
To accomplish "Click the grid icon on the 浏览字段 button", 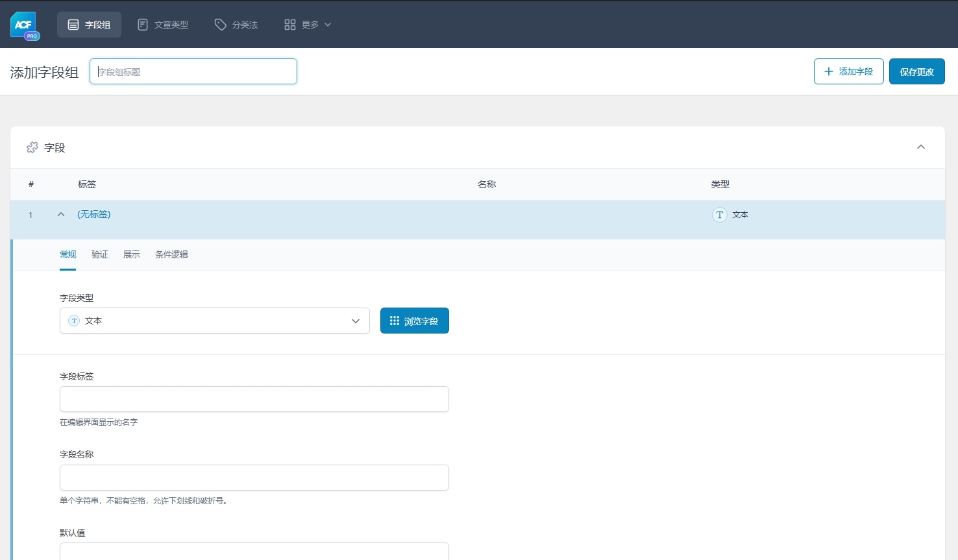I will [394, 320].
